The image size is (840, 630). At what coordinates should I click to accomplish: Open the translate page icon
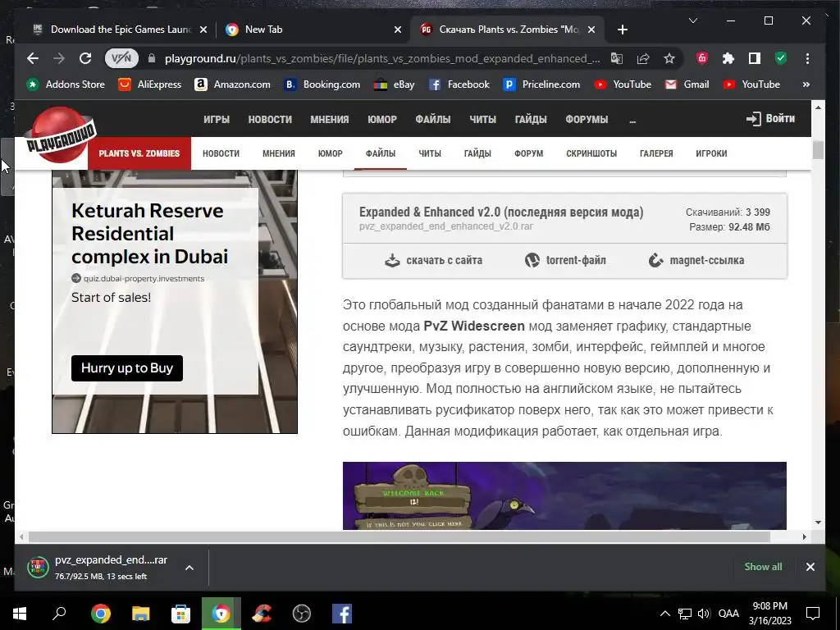(617, 58)
